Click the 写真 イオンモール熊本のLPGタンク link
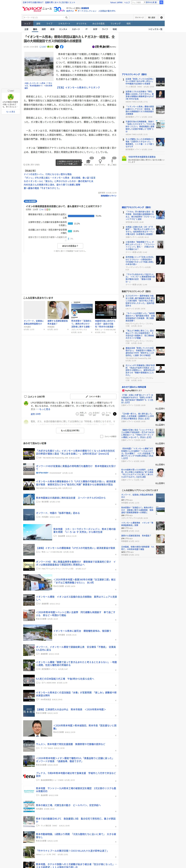The height and width of the screenshot is (868, 186). point(78,88)
